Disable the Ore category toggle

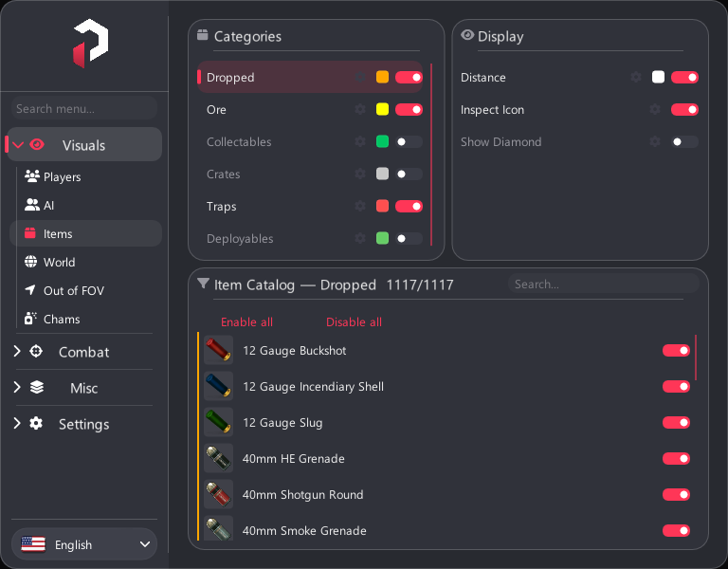pos(409,110)
